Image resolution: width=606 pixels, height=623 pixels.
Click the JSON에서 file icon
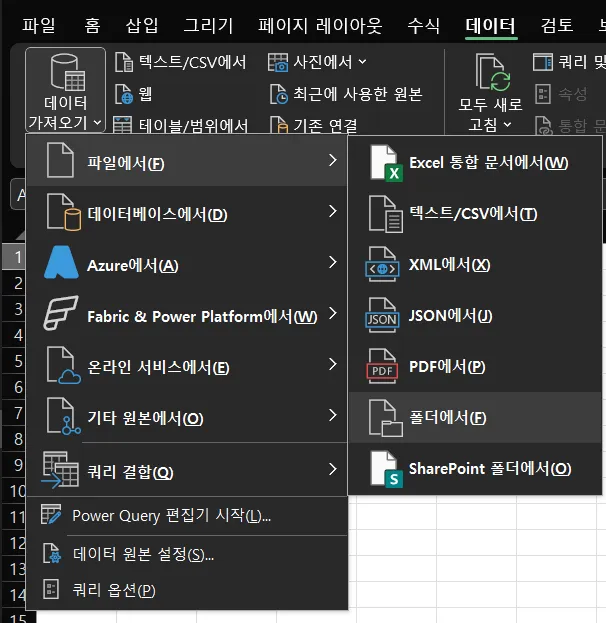tap(383, 316)
